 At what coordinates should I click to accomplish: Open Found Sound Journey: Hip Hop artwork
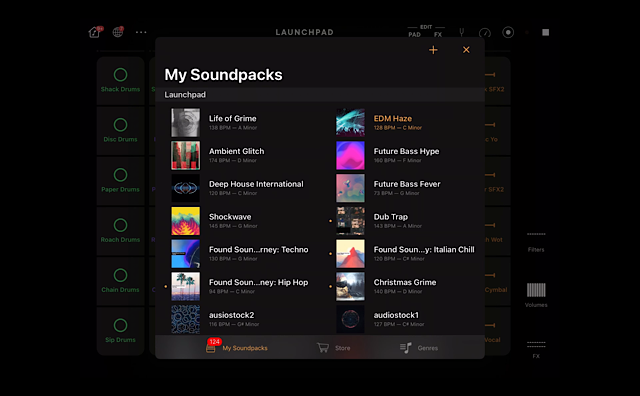pos(185,286)
